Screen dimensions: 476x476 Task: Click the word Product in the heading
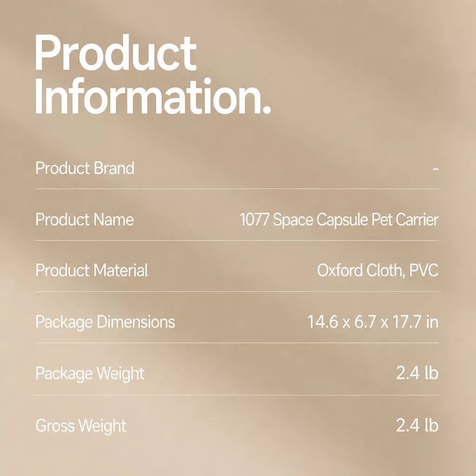coord(116,53)
